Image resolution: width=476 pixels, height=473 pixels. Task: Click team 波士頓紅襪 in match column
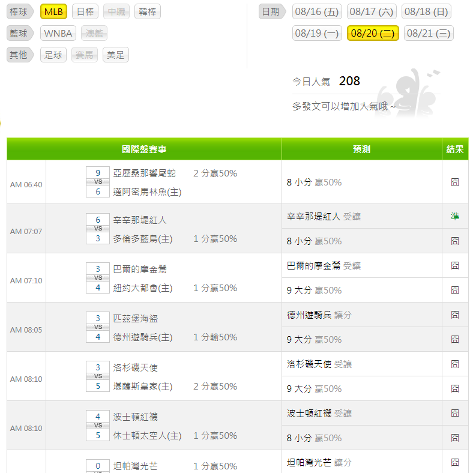click(x=136, y=417)
